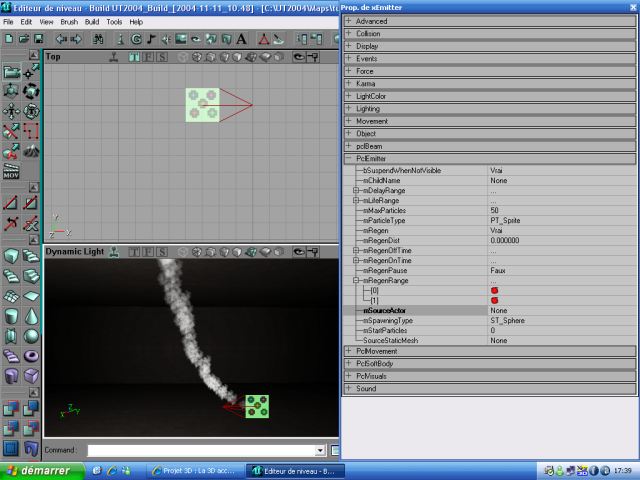Select the cylinder brush builder
The width and height of the screenshot is (640, 480).
click(11, 316)
